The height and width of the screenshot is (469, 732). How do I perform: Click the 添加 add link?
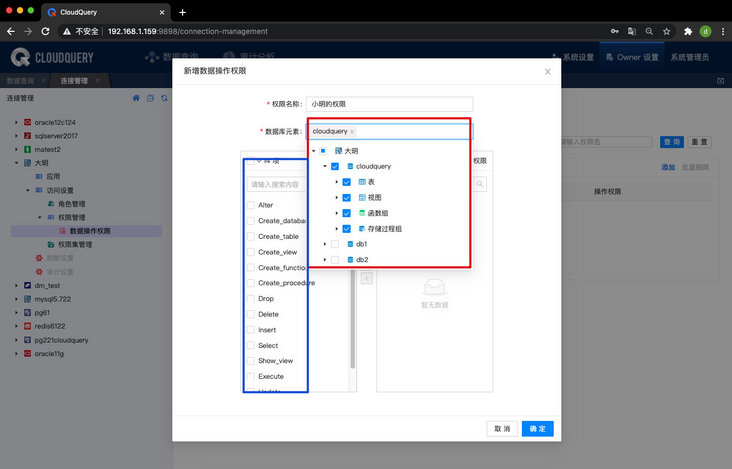pyautogui.click(x=668, y=167)
